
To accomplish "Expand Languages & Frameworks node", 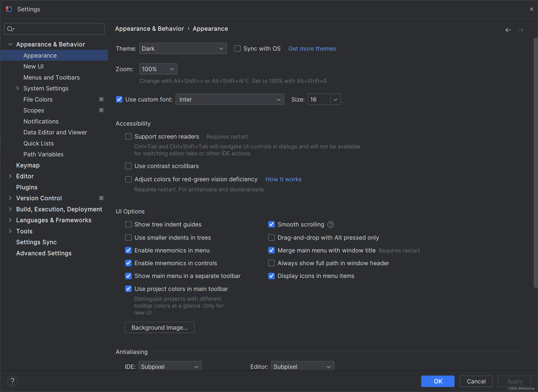I will pos(10,220).
